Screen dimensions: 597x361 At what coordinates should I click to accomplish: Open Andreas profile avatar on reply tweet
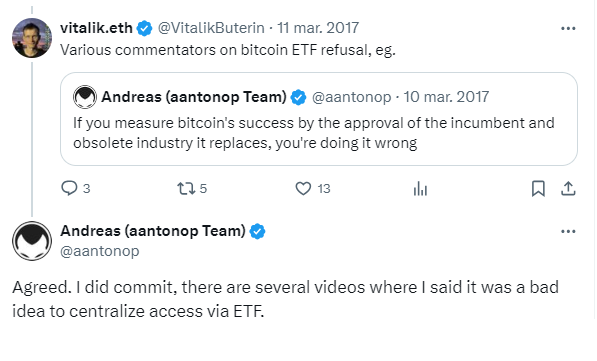(x=32, y=241)
